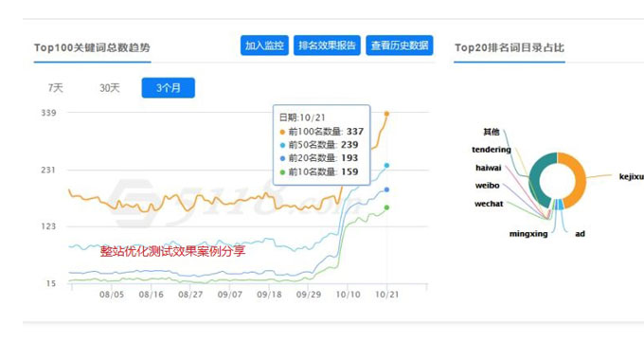View history via 查看历史数据 button
The image size is (644, 360).
click(400, 45)
